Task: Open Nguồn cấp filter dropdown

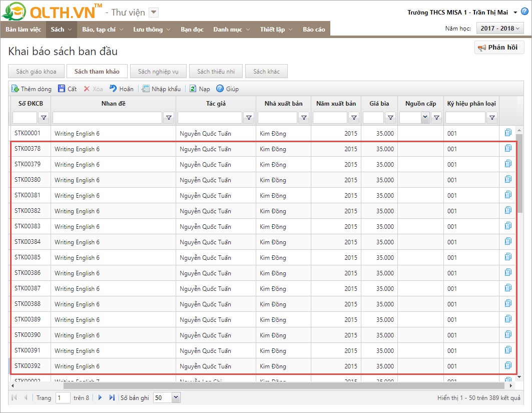Action: tap(425, 118)
